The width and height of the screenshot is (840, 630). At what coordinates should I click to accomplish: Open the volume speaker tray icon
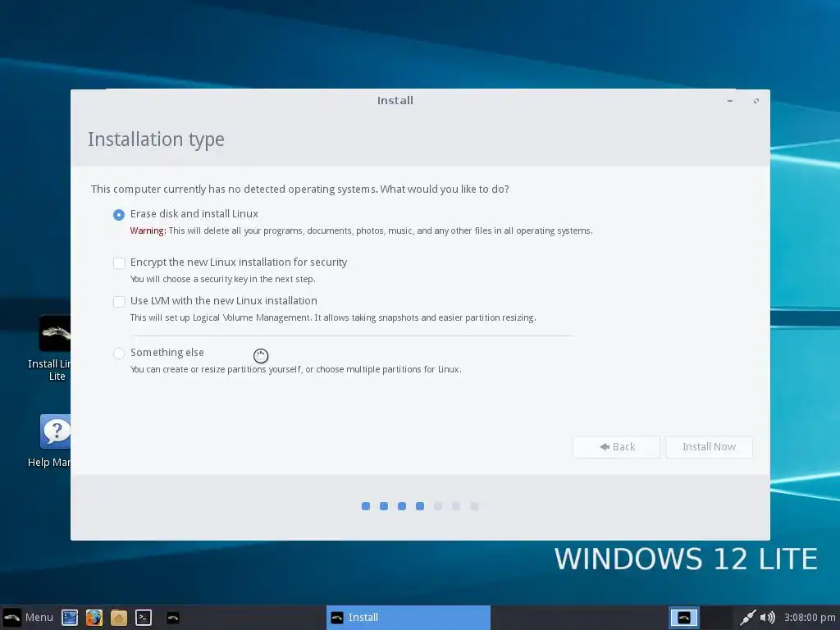pos(768,618)
